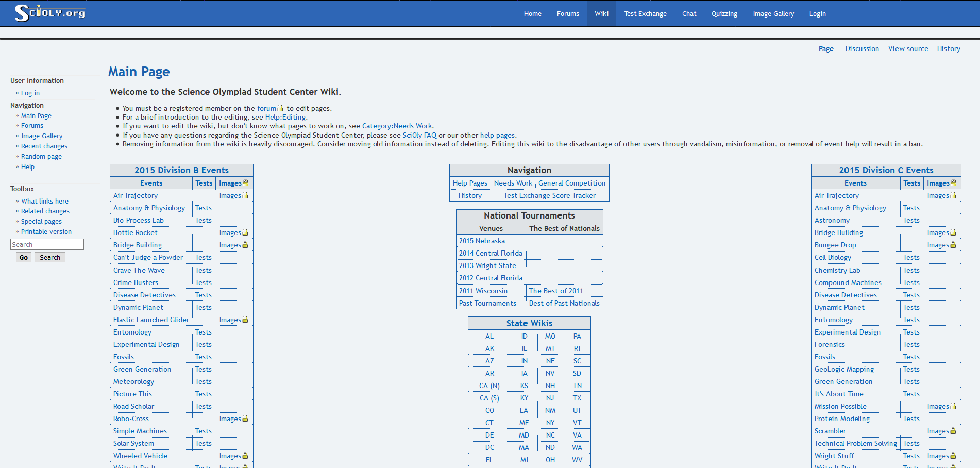Switch to the View source tab
Image resolution: width=980 pixels, height=468 pixels.
(908, 48)
